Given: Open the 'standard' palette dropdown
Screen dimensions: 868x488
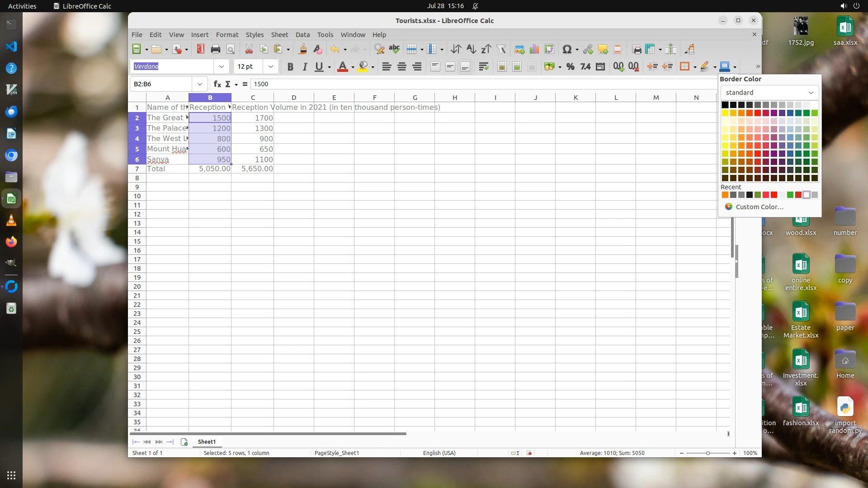Looking at the screenshot, I should [x=769, y=93].
